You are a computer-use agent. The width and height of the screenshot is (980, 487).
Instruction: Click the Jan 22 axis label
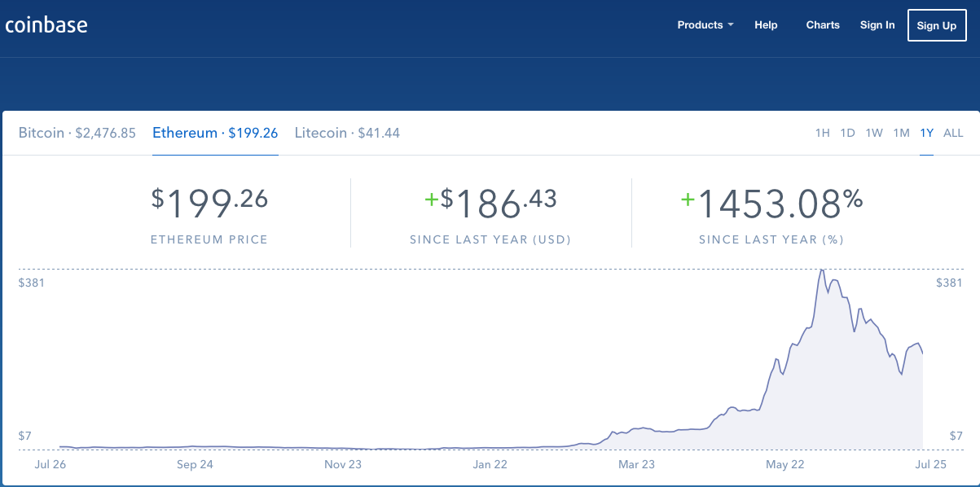(490, 465)
